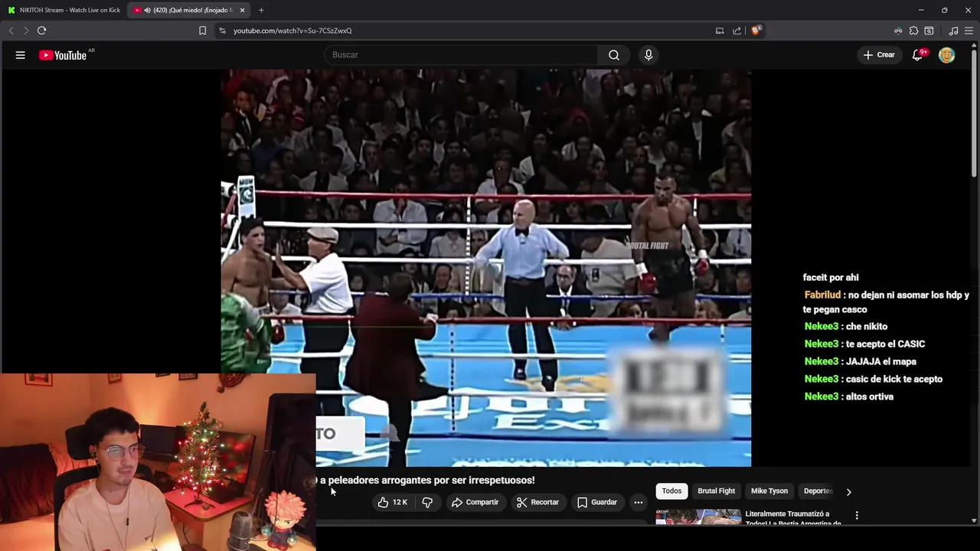Open media playlist music note icon
Screen dimensions: 980x551
pos(953,31)
